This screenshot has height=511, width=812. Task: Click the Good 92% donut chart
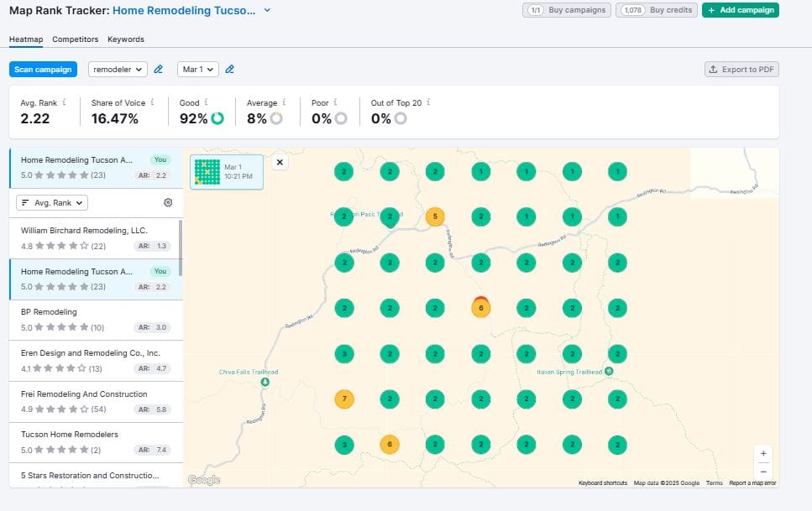click(x=217, y=118)
